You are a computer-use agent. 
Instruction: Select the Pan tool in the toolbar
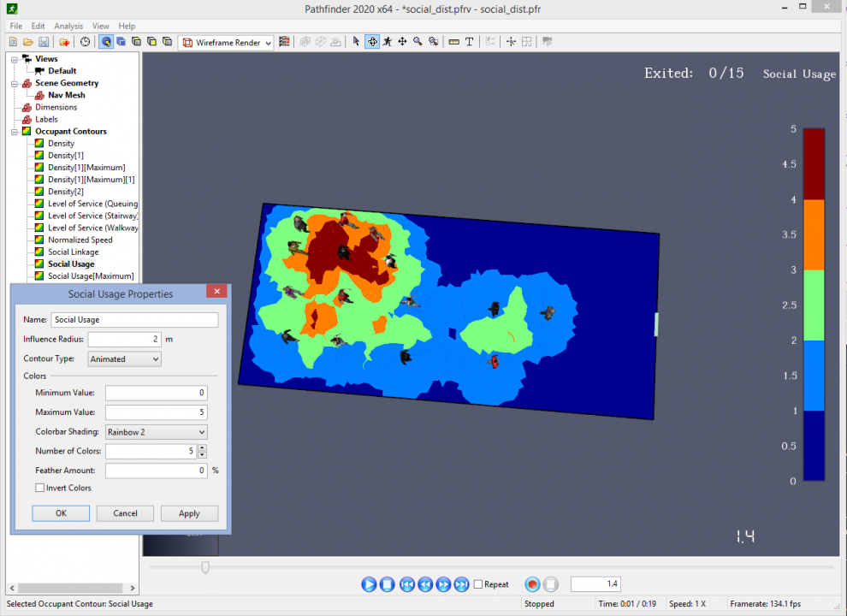pyautogui.click(x=403, y=41)
